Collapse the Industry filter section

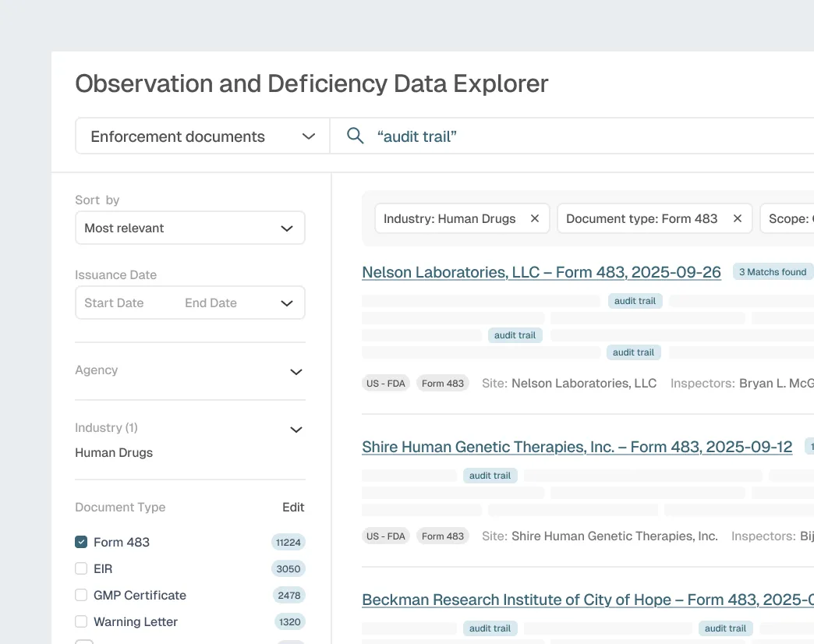pos(296,430)
